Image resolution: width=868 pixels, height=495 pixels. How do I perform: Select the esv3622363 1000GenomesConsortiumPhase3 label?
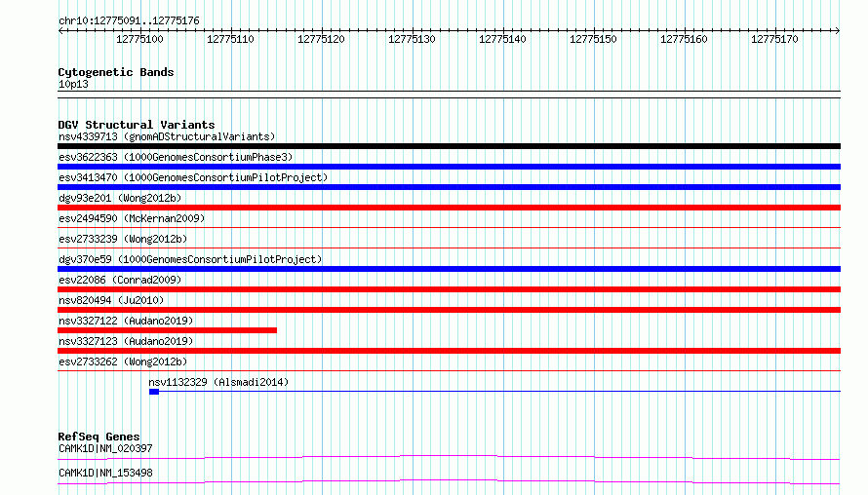coord(176,157)
